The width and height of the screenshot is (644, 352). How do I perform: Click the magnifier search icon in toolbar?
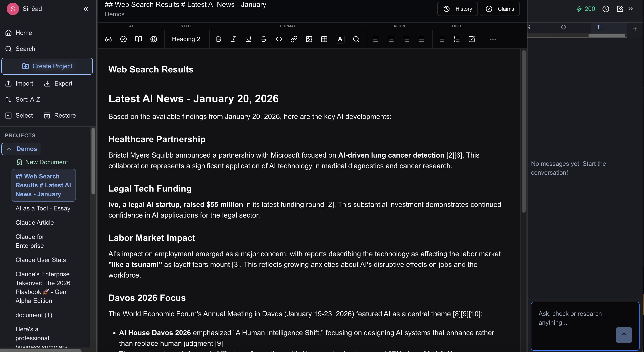coord(356,39)
